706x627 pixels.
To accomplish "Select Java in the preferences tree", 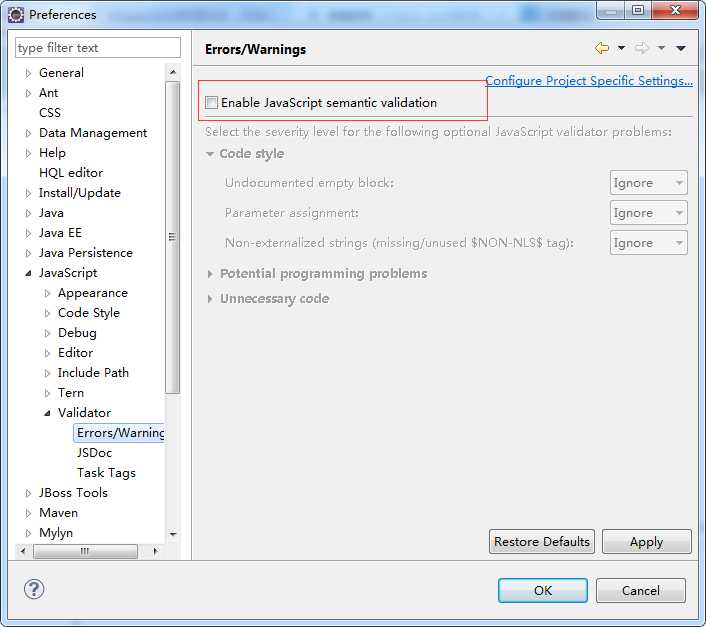I will tap(51, 212).
